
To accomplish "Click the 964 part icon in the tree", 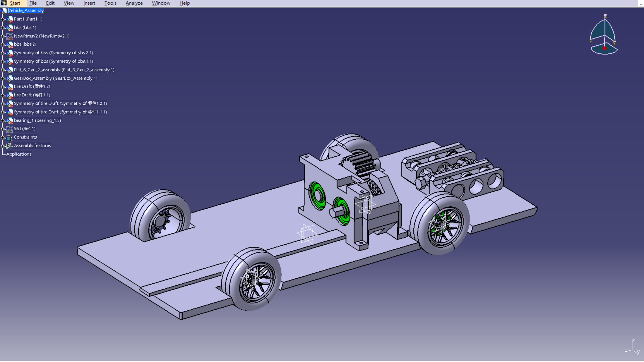I will pyautogui.click(x=10, y=128).
